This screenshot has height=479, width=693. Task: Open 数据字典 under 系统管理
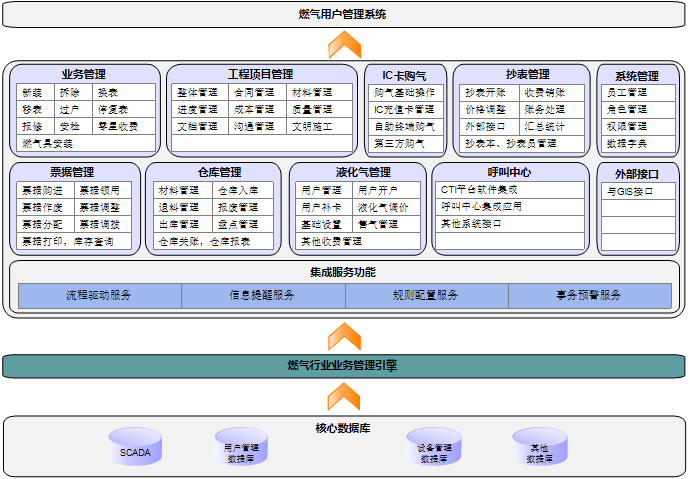[x=627, y=144]
